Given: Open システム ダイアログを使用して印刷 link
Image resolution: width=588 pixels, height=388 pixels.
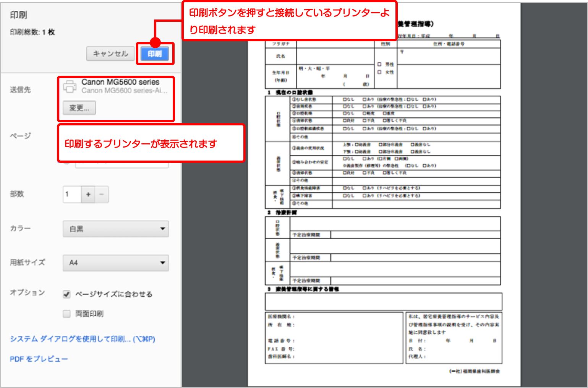Looking at the screenshot, I should 82,339.
